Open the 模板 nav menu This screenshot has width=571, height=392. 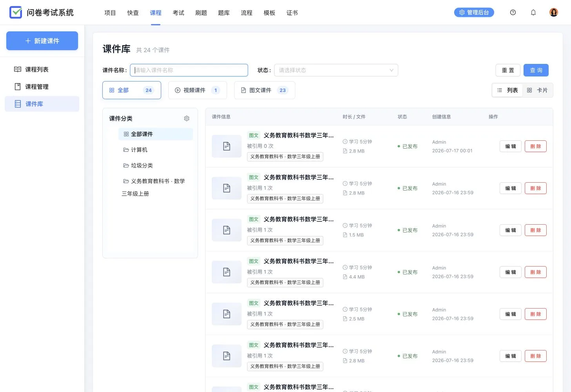coord(269,13)
